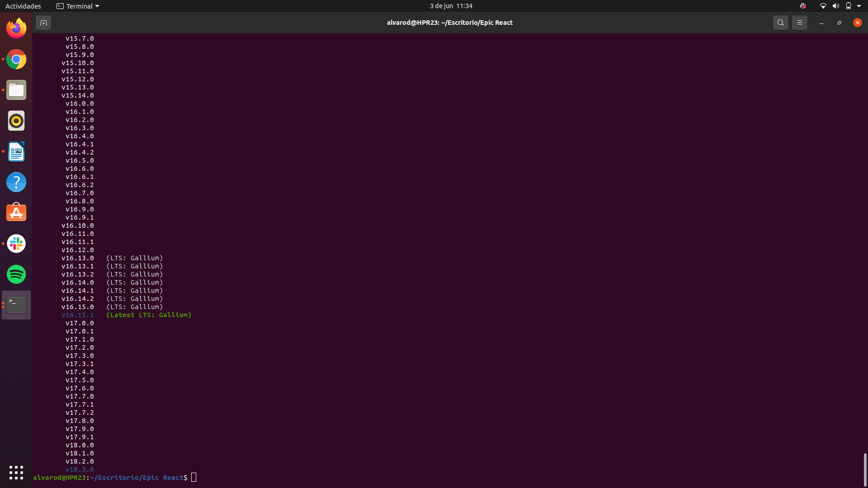Click the Slack notification icon in system tray
868x488 pixels.
click(x=802, y=6)
